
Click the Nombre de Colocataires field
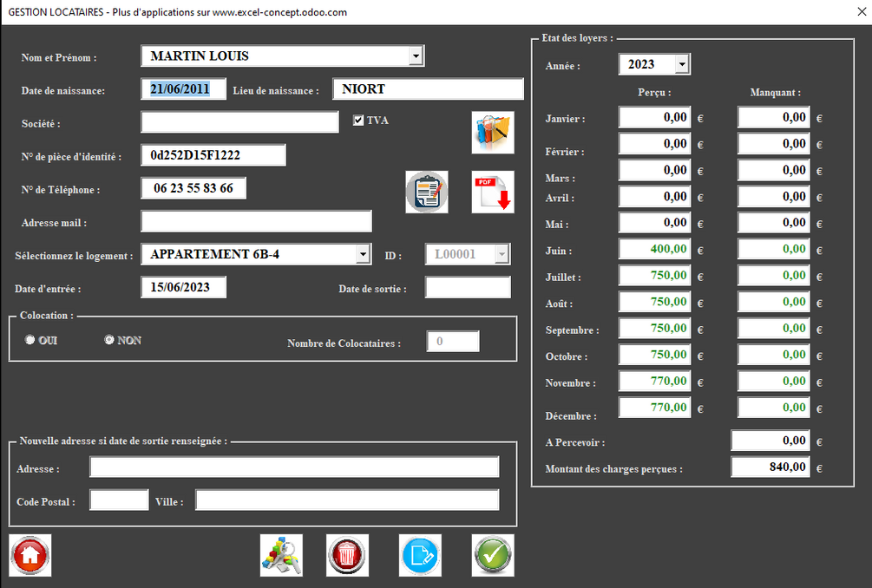tap(453, 341)
